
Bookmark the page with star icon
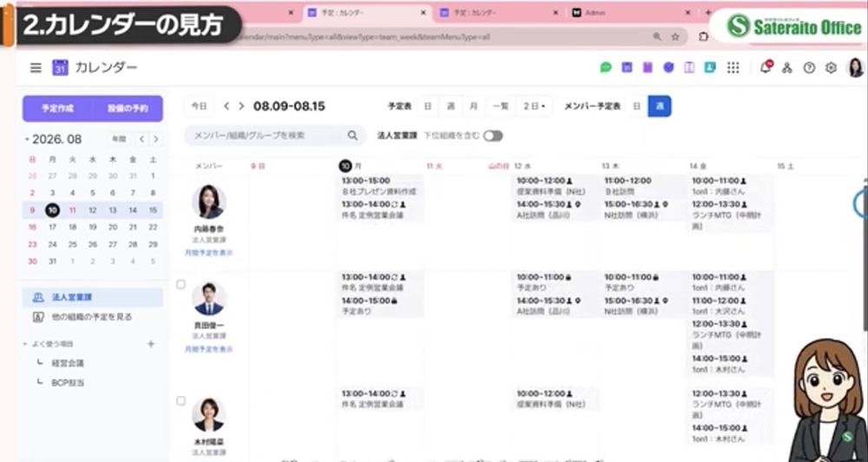(674, 36)
